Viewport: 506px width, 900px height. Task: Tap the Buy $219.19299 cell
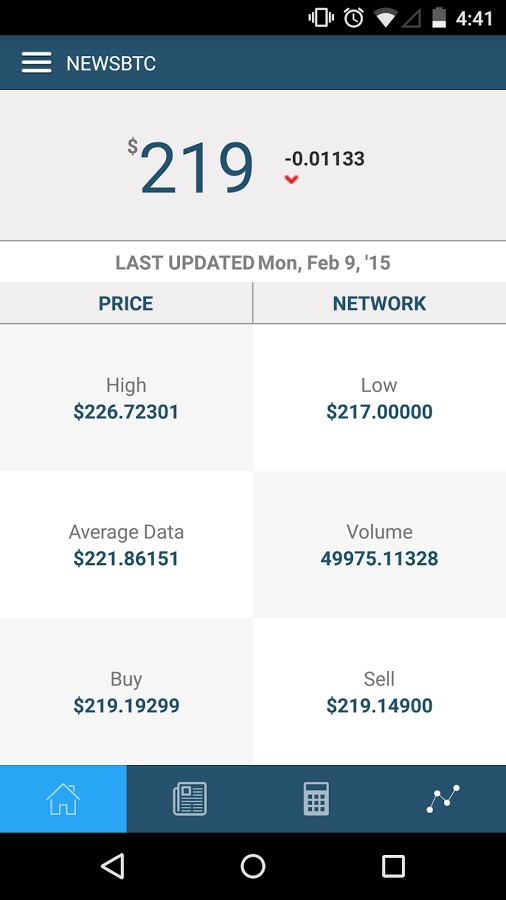[126, 691]
